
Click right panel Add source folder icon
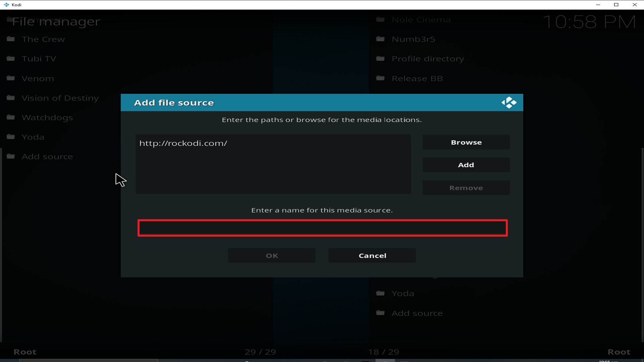[x=380, y=313]
